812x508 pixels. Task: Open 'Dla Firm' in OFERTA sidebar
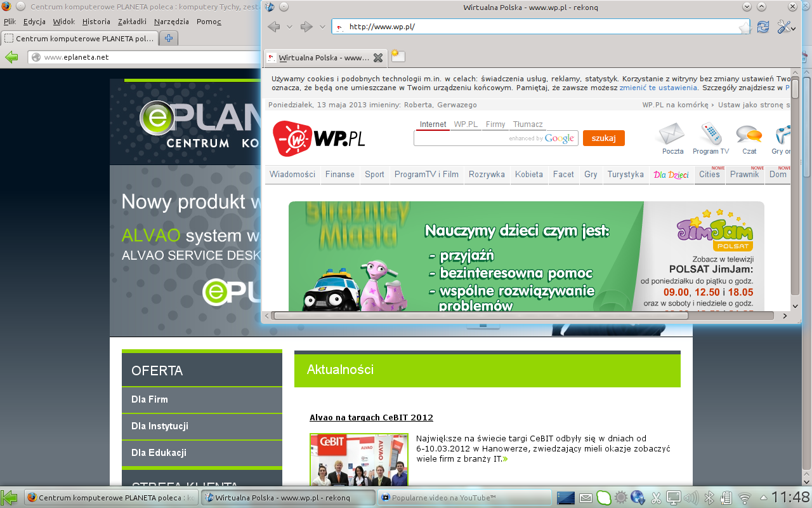point(202,399)
